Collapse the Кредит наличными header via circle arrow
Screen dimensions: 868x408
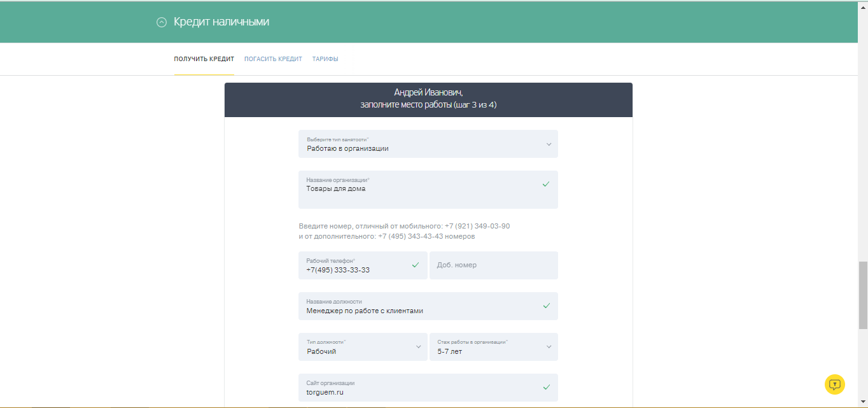pos(162,21)
